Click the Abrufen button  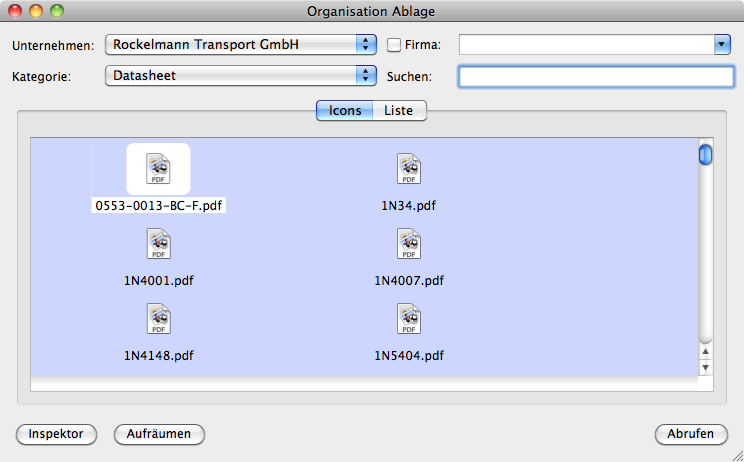click(x=691, y=434)
